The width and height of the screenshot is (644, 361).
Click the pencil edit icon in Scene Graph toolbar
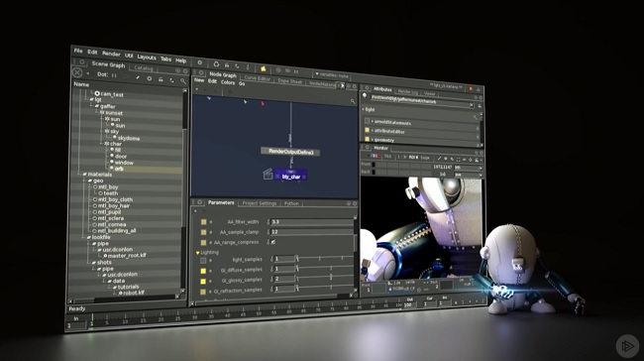138,77
